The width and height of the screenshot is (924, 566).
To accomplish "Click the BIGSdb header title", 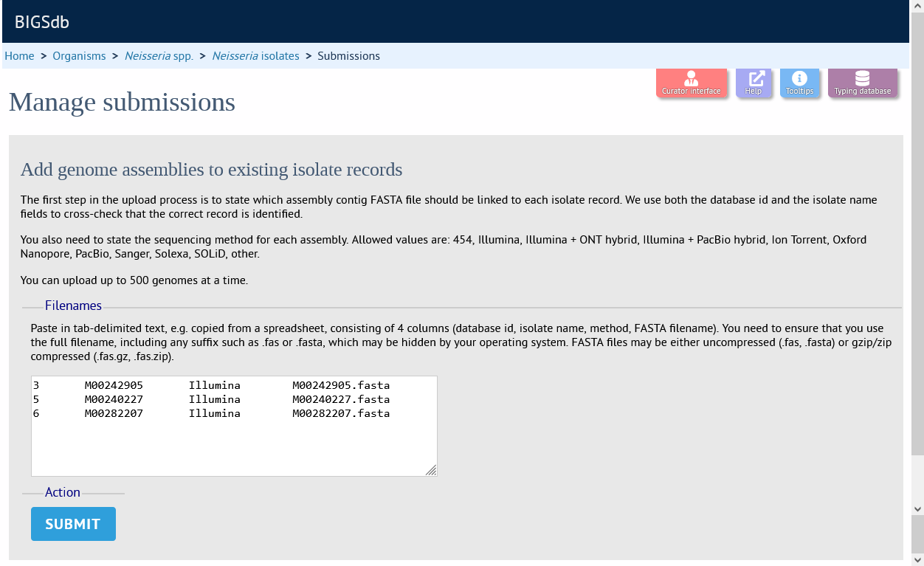I will coord(42,22).
